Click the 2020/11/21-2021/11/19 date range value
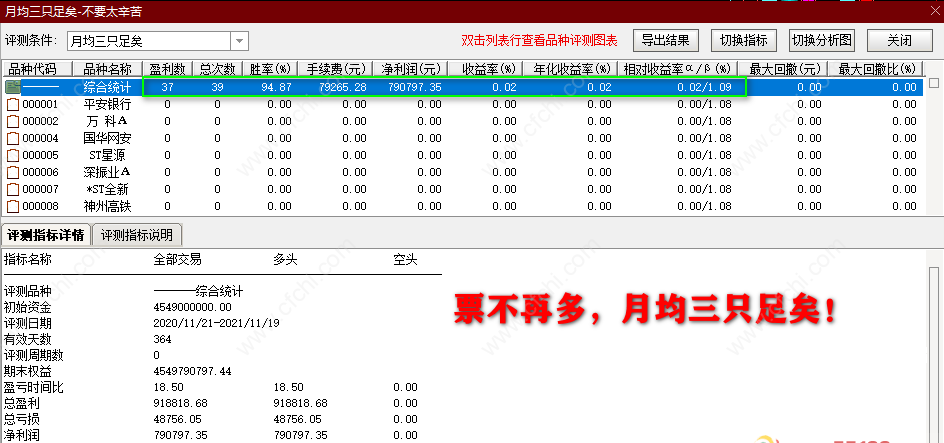Viewport: 944px width, 443px height. (x=217, y=323)
